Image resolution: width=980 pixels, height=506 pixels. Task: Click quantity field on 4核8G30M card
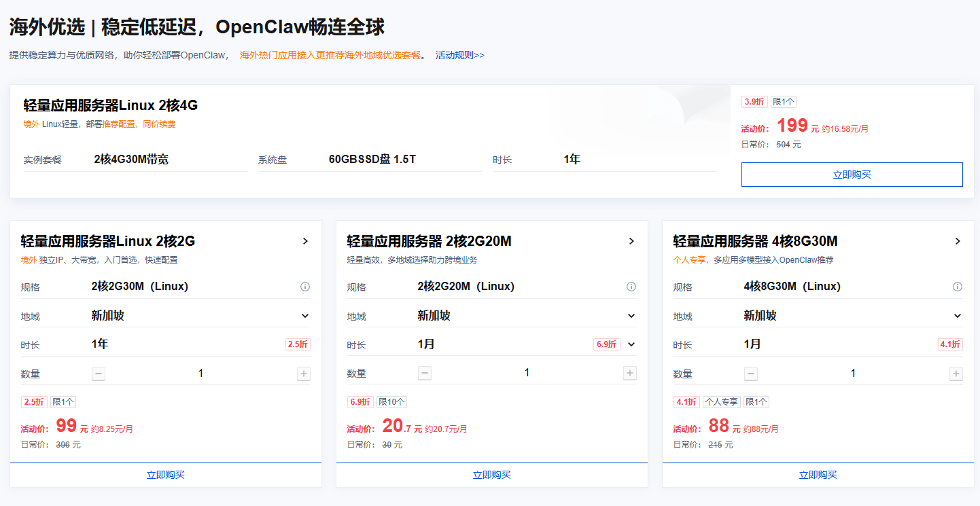854,374
